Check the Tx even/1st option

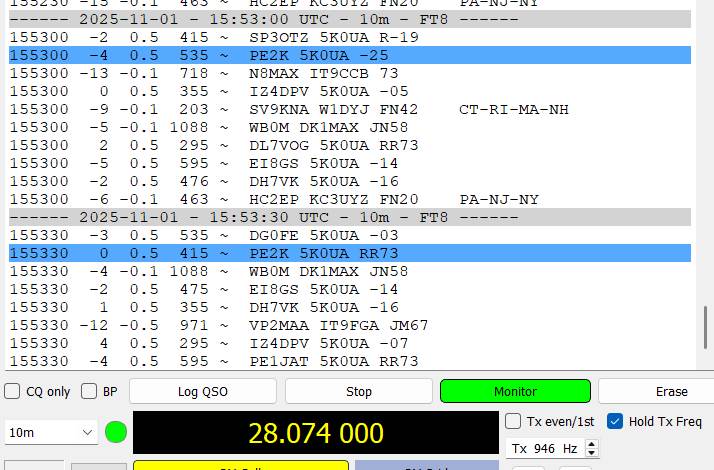(x=513, y=421)
